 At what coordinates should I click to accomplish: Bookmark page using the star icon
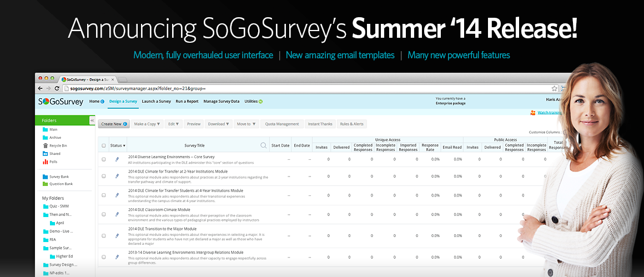(x=554, y=88)
